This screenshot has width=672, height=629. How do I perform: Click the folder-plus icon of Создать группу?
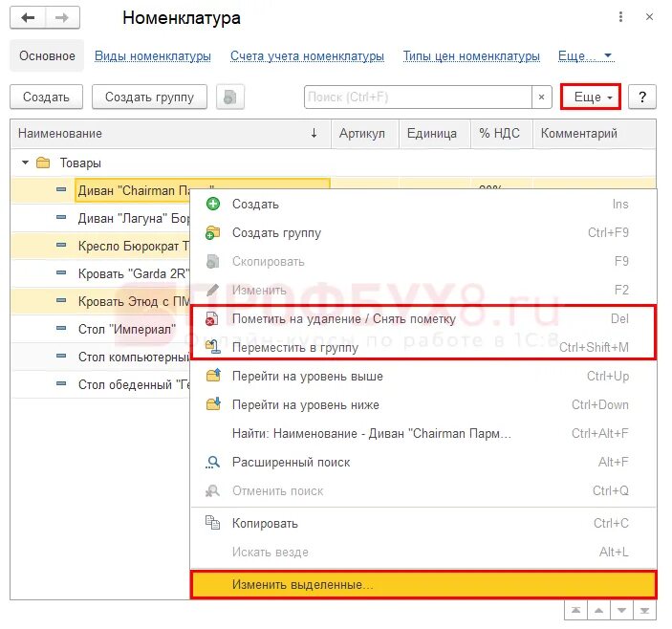pyautogui.click(x=213, y=232)
